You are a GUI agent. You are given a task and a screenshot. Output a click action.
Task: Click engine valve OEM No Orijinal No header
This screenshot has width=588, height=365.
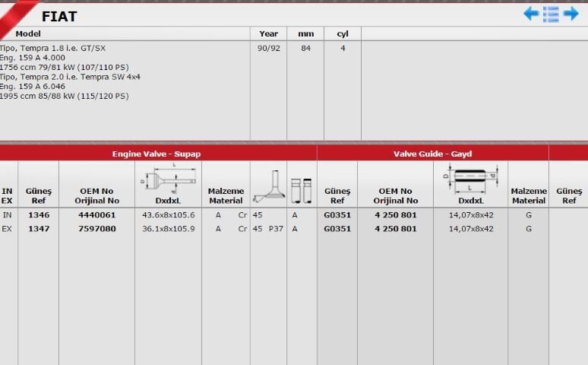point(96,196)
